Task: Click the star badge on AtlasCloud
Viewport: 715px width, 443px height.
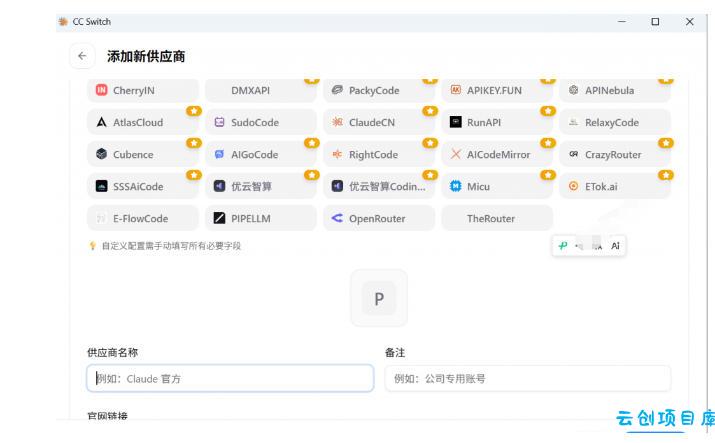Action: tap(194, 111)
